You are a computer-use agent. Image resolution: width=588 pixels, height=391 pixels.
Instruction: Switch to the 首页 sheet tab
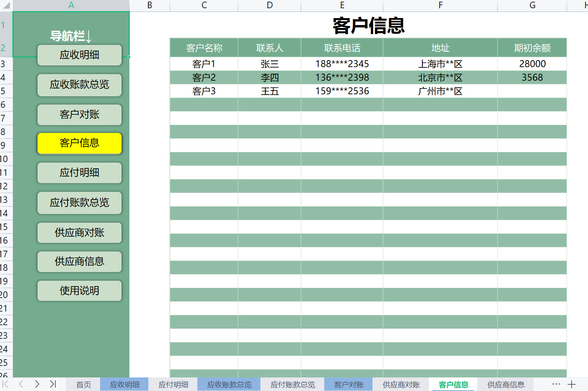(x=84, y=384)
